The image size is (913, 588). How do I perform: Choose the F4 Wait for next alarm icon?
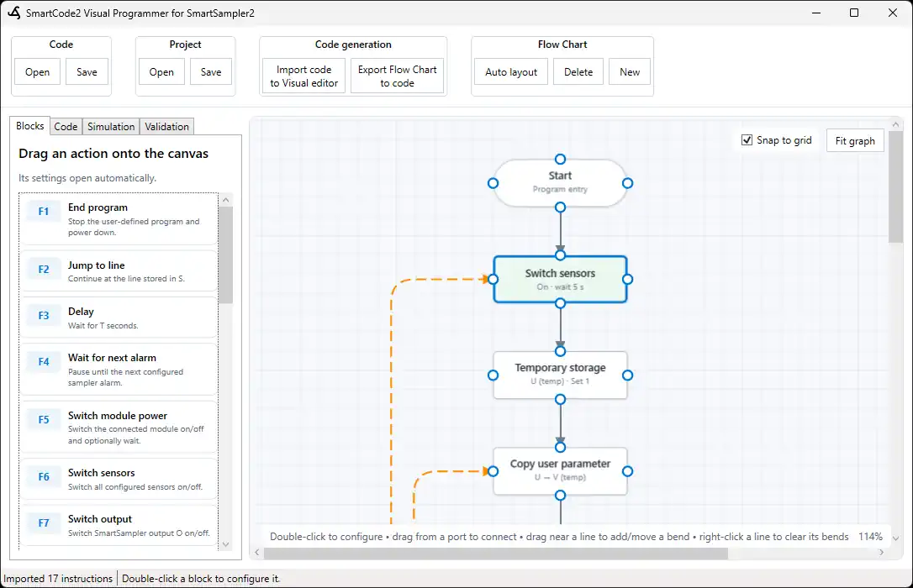[x=44, y=362]
